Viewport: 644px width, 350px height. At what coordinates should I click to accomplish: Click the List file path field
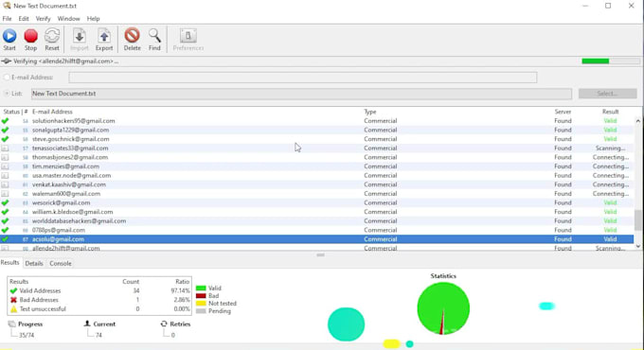coord(301,94)
